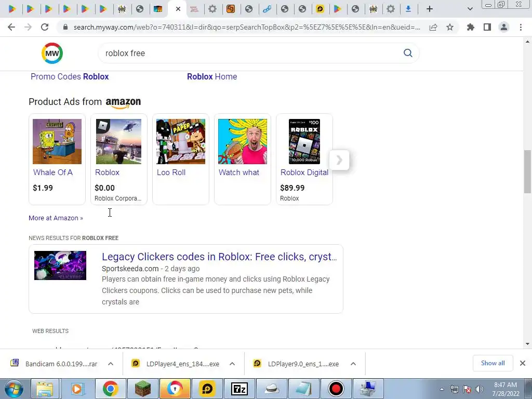
Task: Click the Roblox $0.00 product title
Action: pos(107,172)
